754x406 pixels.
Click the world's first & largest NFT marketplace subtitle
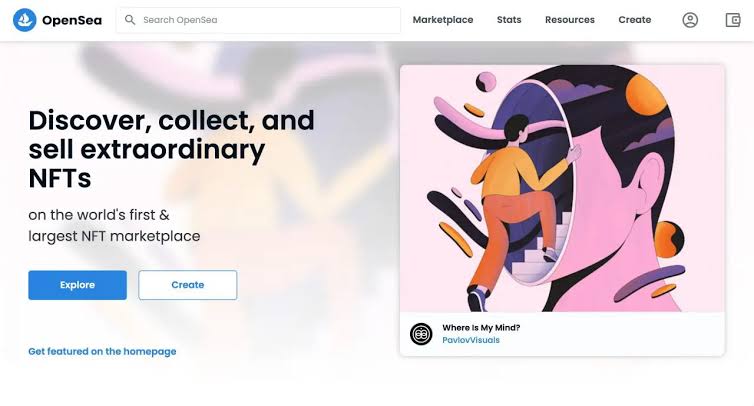pyautogui.click(x=114, y=225)
